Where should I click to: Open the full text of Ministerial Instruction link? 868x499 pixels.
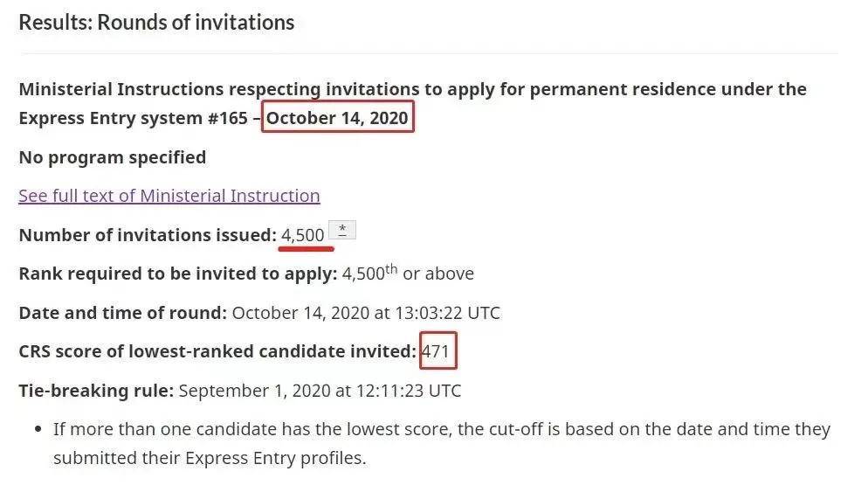click(x=169, y=196)
